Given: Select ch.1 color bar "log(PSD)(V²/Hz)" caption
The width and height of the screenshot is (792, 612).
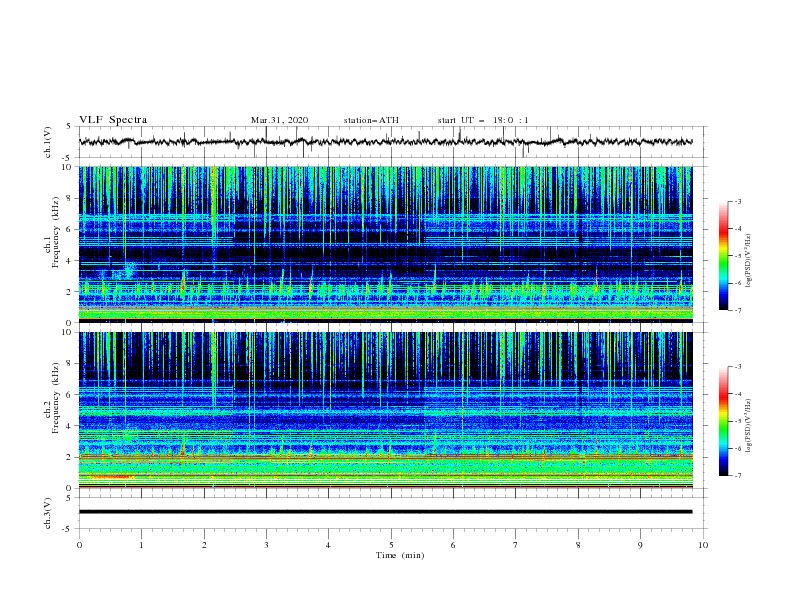Looking at the screenshot, I should click(749, 261).
